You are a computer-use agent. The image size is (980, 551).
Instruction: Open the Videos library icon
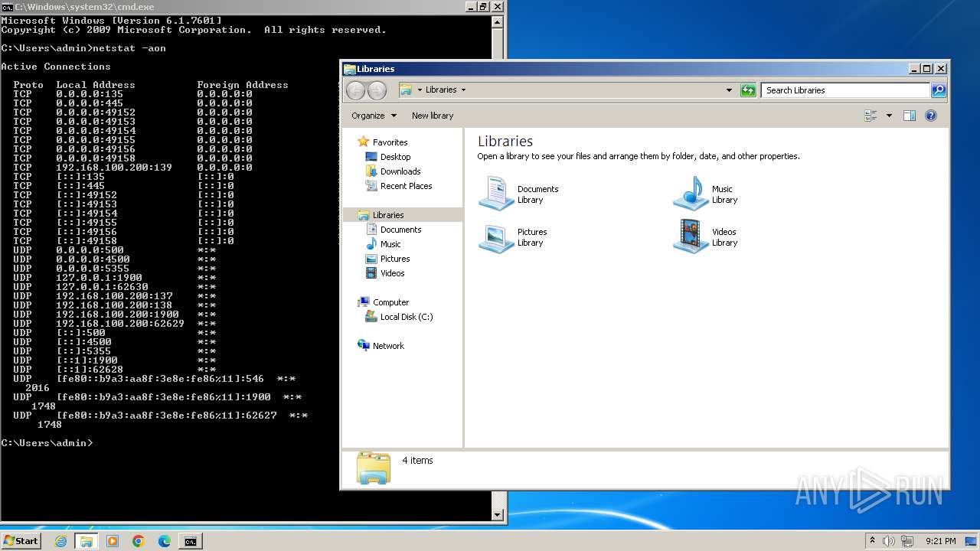coord(691,236)
